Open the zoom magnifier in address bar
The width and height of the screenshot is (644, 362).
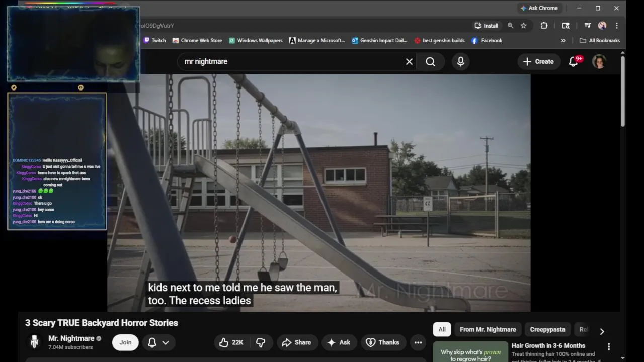point(510,26)
